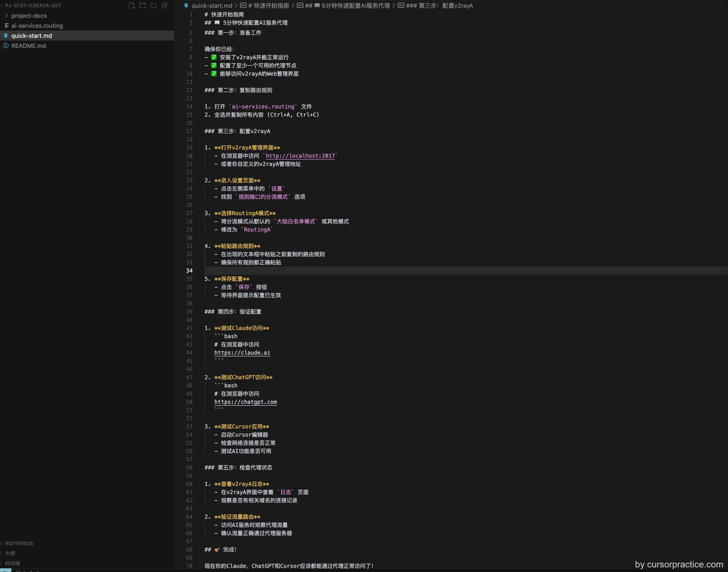The width and height of the screenshot is (728, 572).
Task: Click the symbol icon before '5分钟快速配置AI服务代理' breadcrumb
Action: pos(300,5)
